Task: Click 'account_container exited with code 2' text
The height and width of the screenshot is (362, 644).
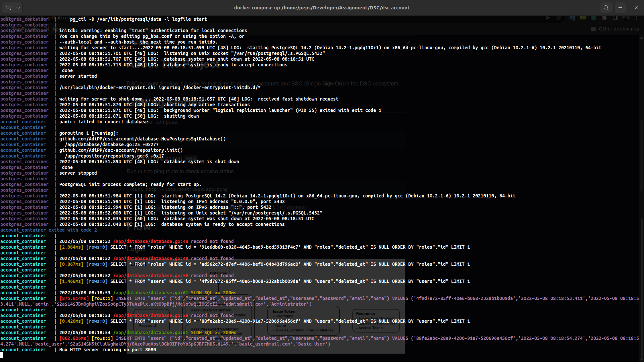Action: (49, 230)
